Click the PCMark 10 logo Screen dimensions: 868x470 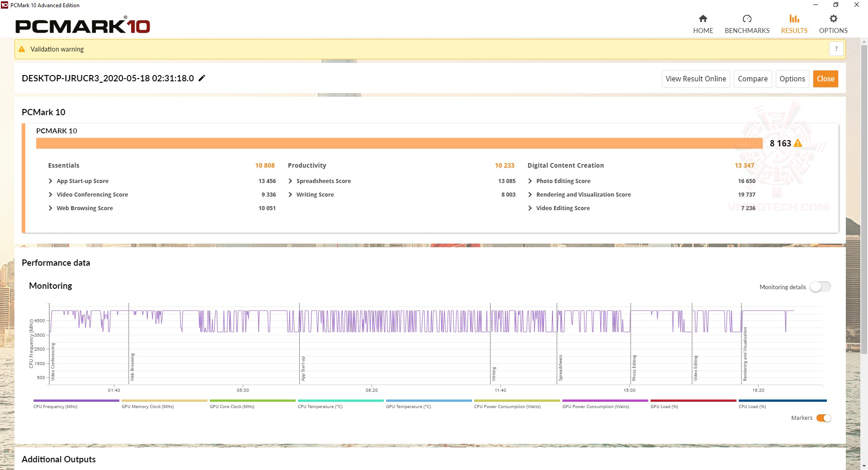83,25
